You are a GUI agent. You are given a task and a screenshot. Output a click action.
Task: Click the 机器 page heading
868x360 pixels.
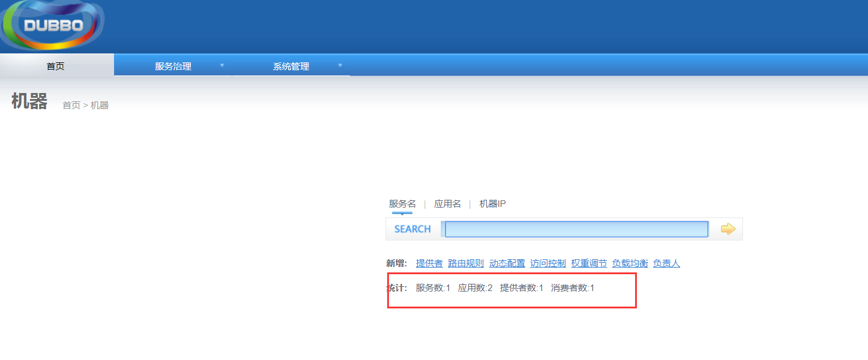coord(29,101)
